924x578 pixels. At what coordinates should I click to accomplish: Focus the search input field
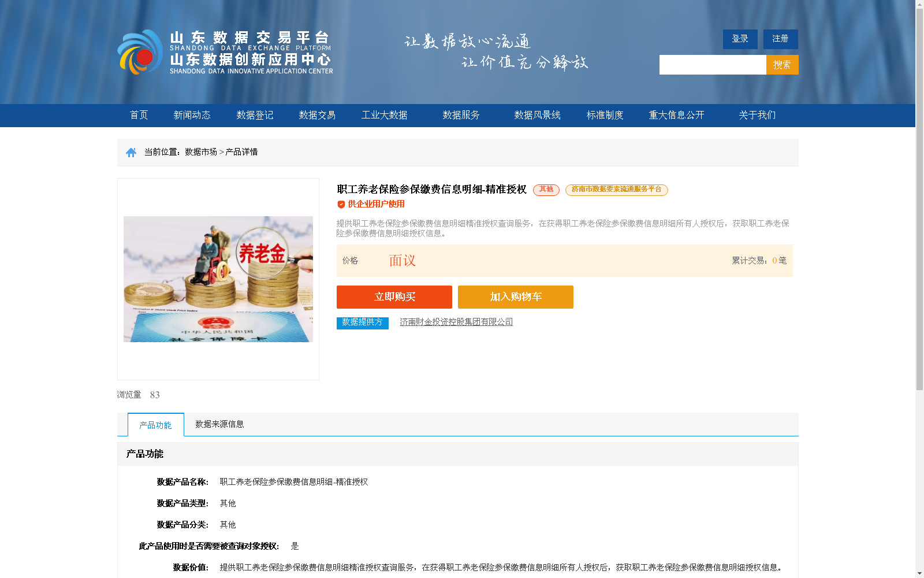[713, 65]
